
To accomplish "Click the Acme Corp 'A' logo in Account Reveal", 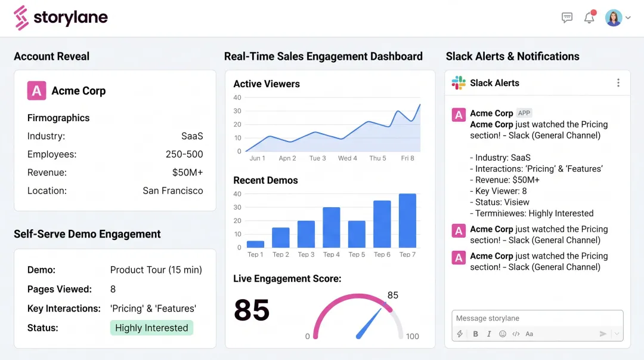I will point(36,91).
